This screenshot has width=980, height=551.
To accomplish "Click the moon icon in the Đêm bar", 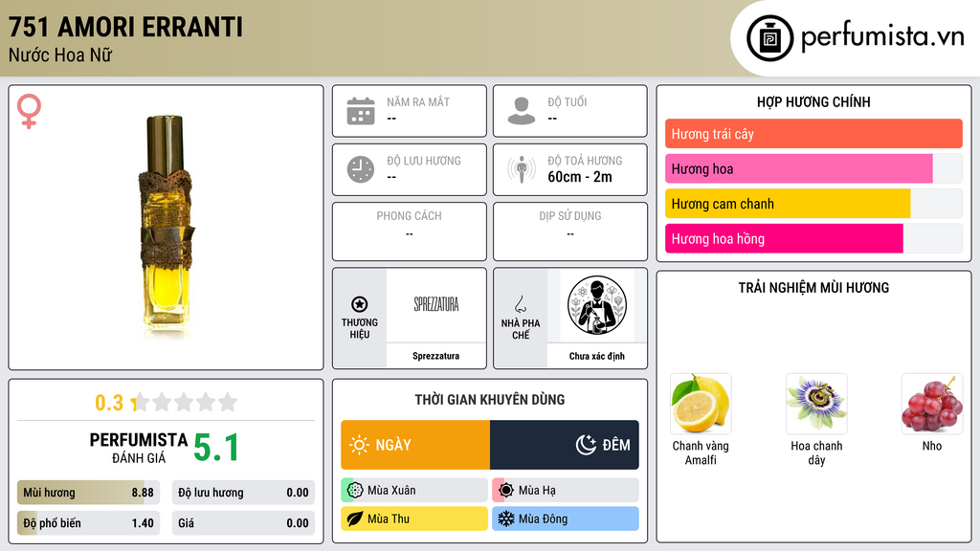I will pyautogui.click(x=586, y=445).
